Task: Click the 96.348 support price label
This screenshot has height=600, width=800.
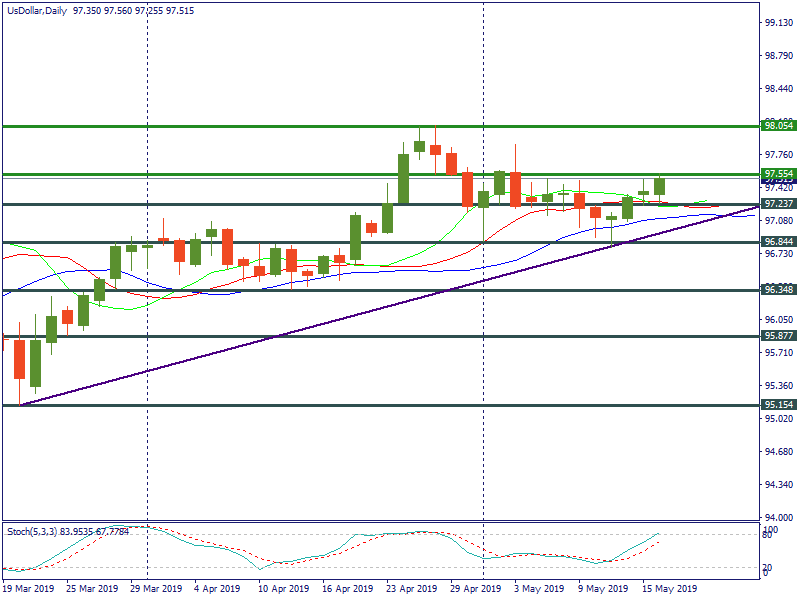Action: coord(778,289)
